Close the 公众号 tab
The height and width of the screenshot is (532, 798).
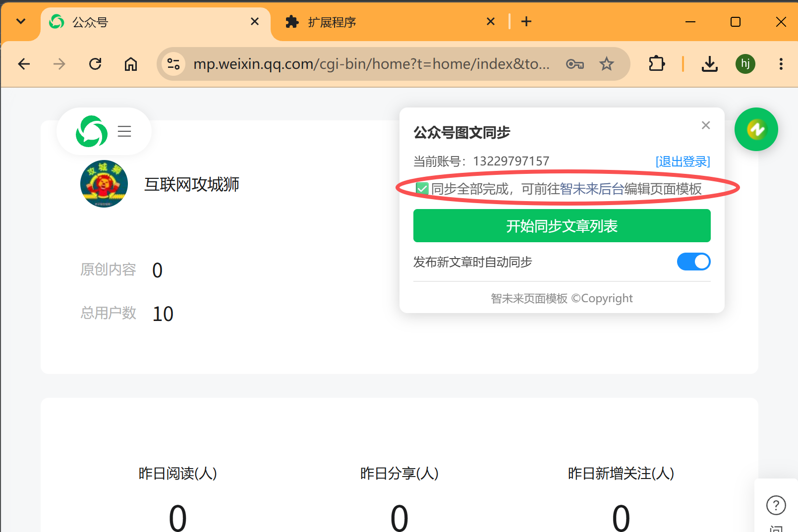coord(255,21)
